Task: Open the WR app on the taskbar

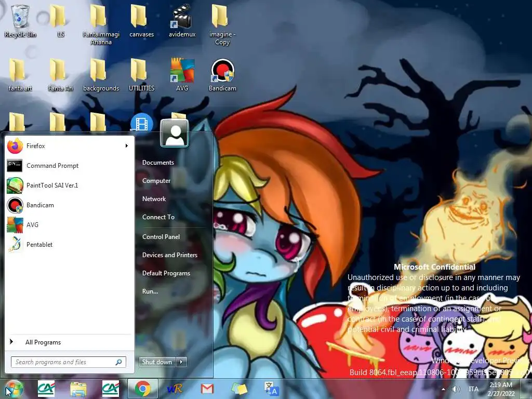Action: click(x=175, y=389)
